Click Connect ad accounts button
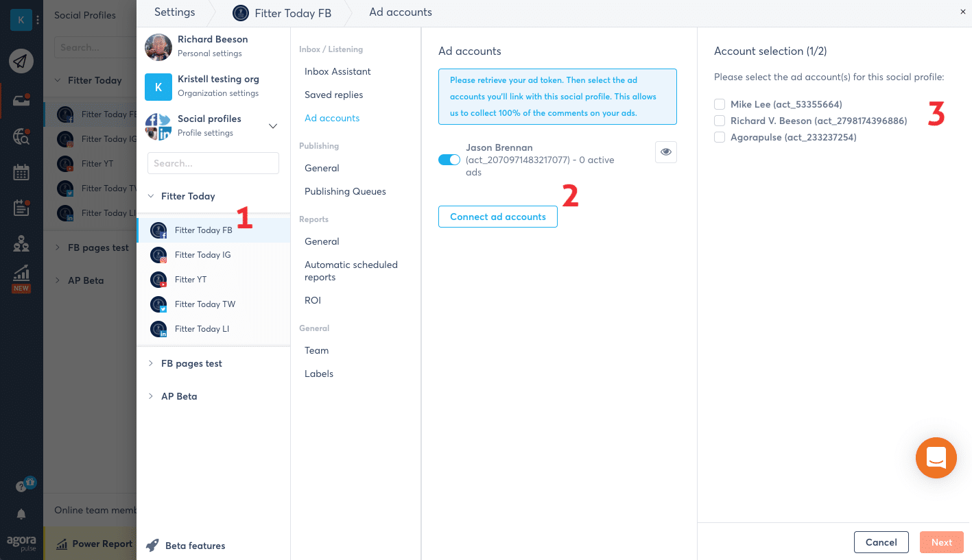 point(498,217)
